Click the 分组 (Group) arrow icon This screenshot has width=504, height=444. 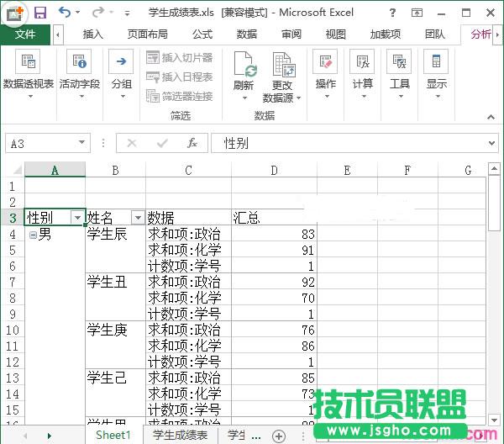[121, 63]
